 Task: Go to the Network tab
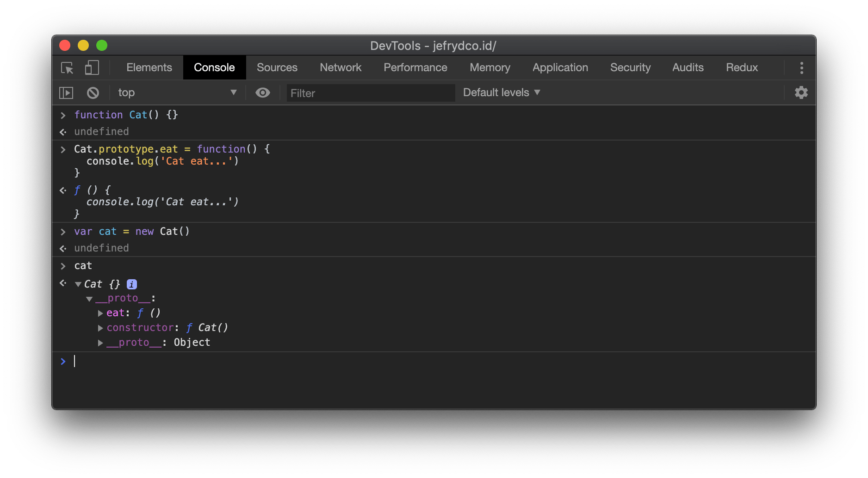(x=341, y=67)
